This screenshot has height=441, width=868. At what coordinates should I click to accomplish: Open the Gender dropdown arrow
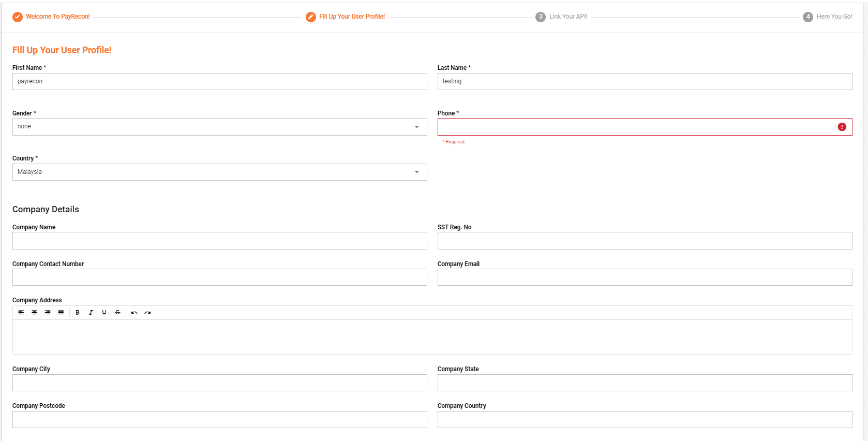(x=417, y=127)
